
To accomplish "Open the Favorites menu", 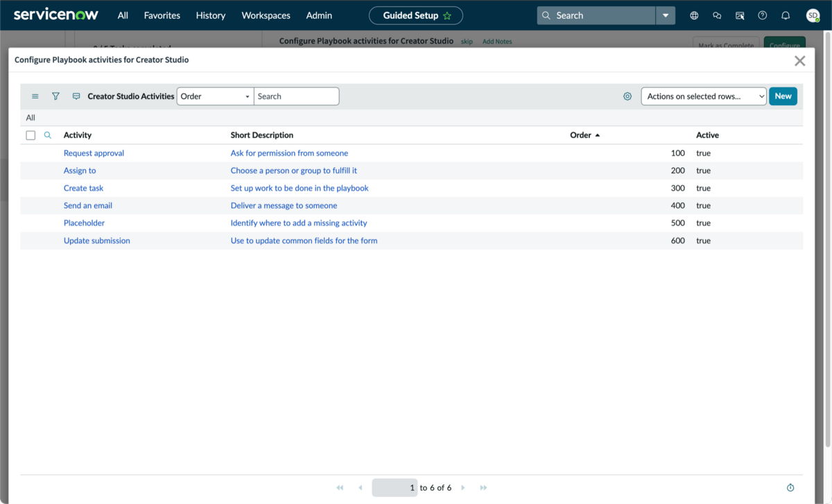I will (162, 15).
